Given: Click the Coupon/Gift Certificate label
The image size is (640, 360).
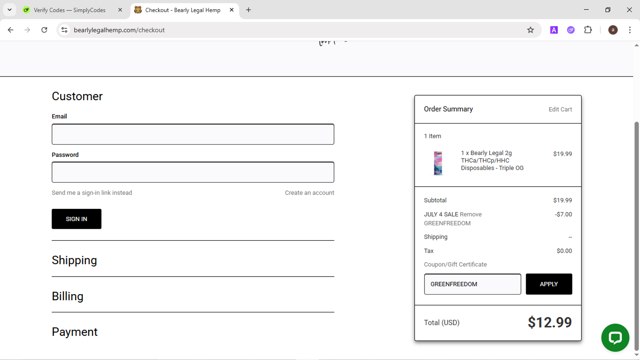Looking at the screenshot, I should [455, 264].
